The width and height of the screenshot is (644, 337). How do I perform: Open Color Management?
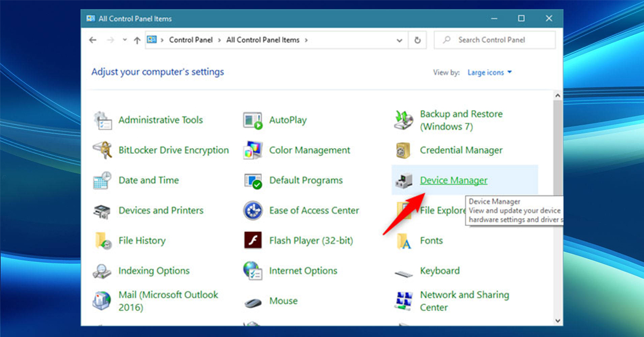pos(309,150)
